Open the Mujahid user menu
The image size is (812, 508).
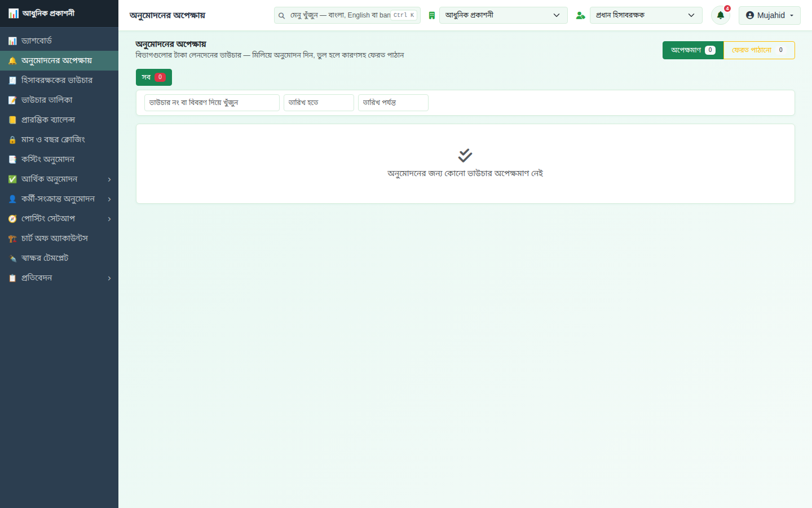click(770, 15)
